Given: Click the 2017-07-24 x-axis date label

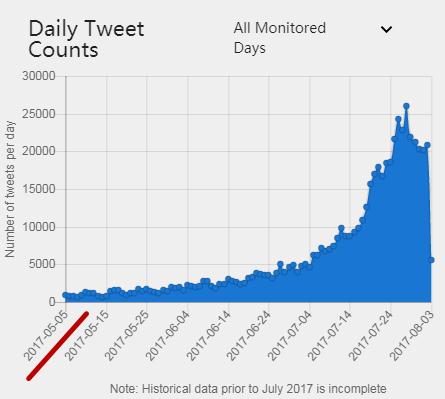Looking at the screenshot, I should (x=370, y=336).
